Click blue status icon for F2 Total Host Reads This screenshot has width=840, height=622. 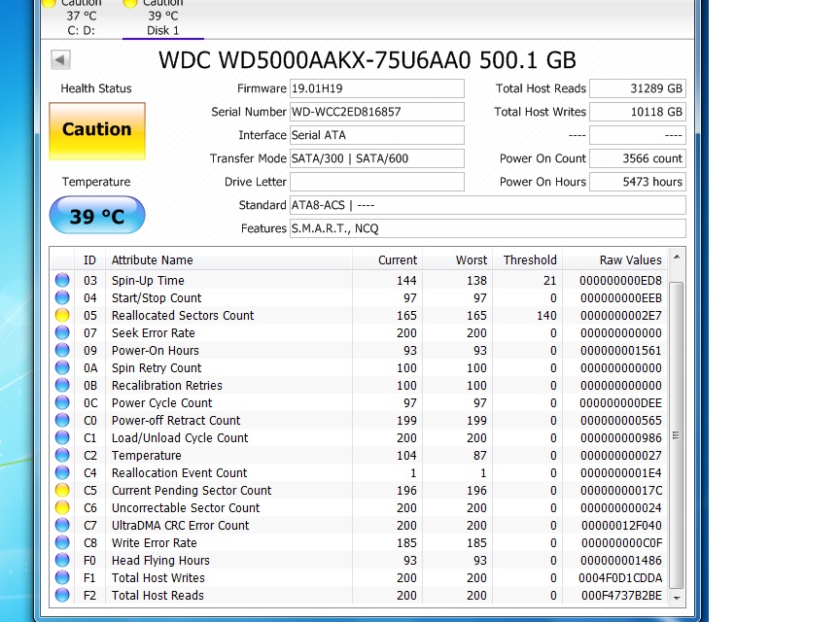pyautogui.click(x=62, y=595)
